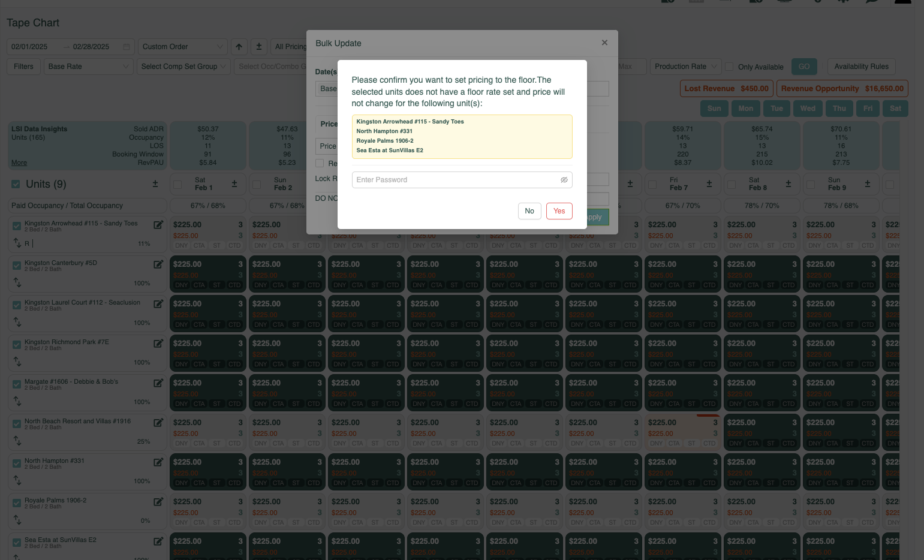Click plus-minus icon for Sun Feb 9
Screen dimensions: 924x560
[x=868, y=184]
